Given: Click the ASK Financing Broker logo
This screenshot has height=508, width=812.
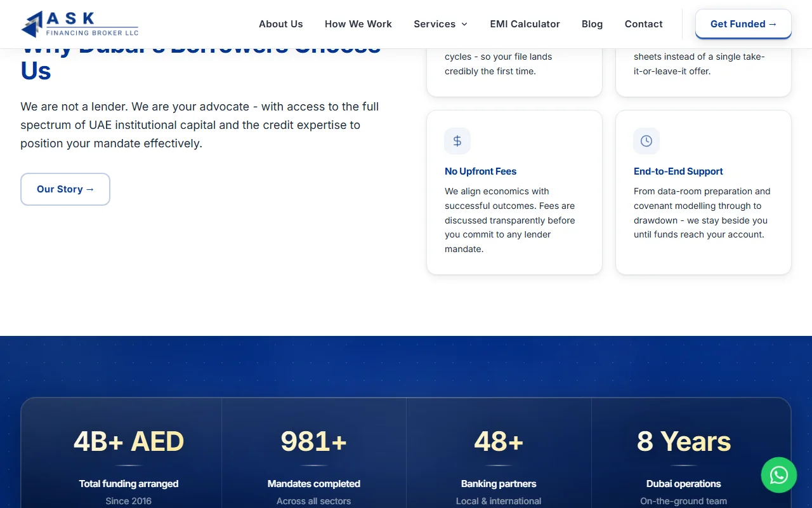Looking at the screenshot, I should 79,24.
